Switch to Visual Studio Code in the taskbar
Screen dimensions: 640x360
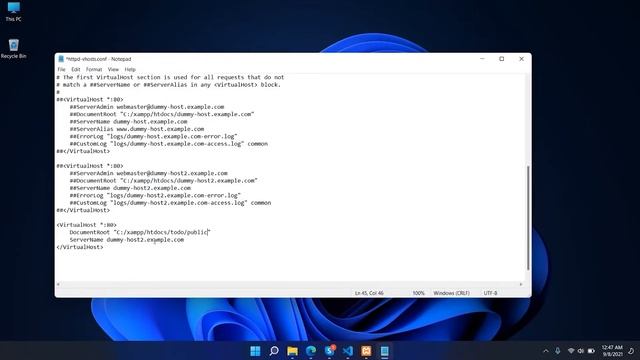coord(348,351)
